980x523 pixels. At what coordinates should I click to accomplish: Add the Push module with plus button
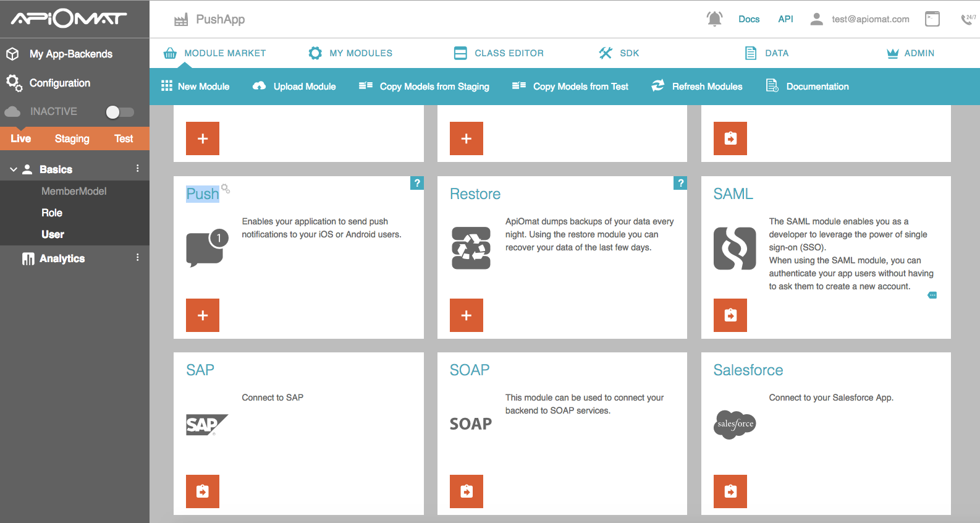pyautogui.click(x=203, y=315)
